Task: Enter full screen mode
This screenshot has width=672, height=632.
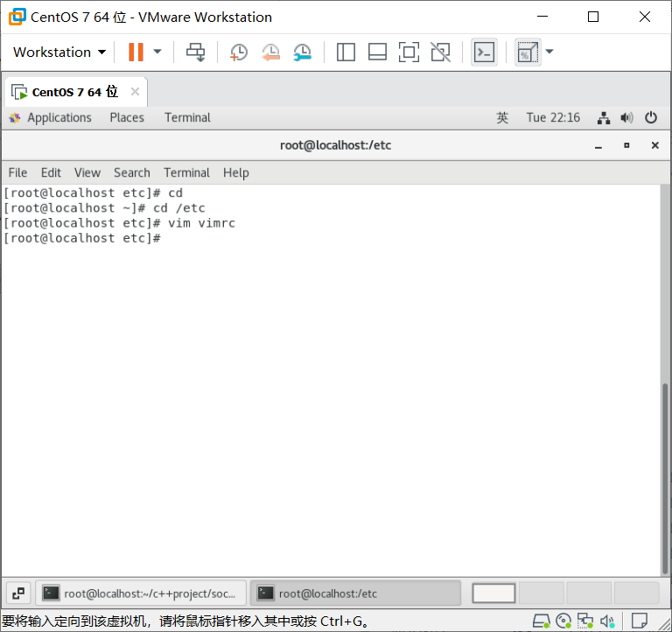Action: coord(409,53)
